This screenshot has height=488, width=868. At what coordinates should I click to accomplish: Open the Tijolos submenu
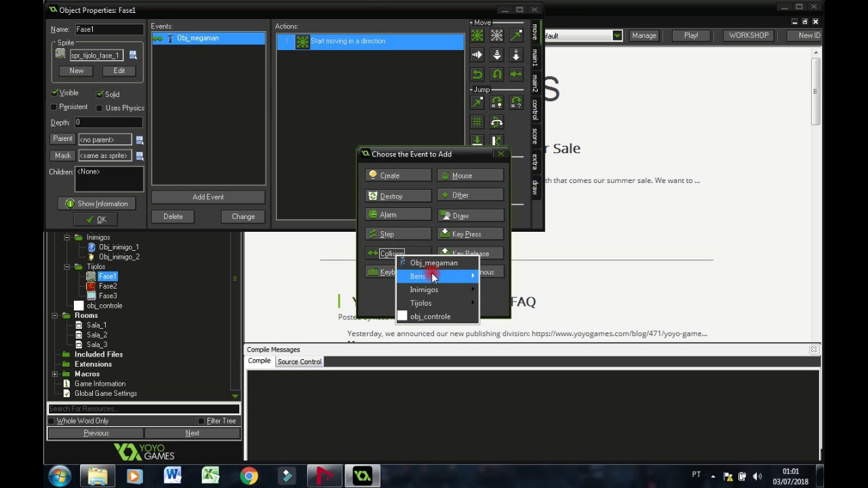click(437, 303)
